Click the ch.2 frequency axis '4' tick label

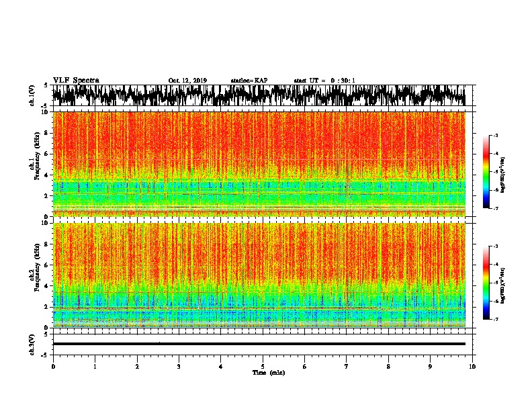pos(47,286)
